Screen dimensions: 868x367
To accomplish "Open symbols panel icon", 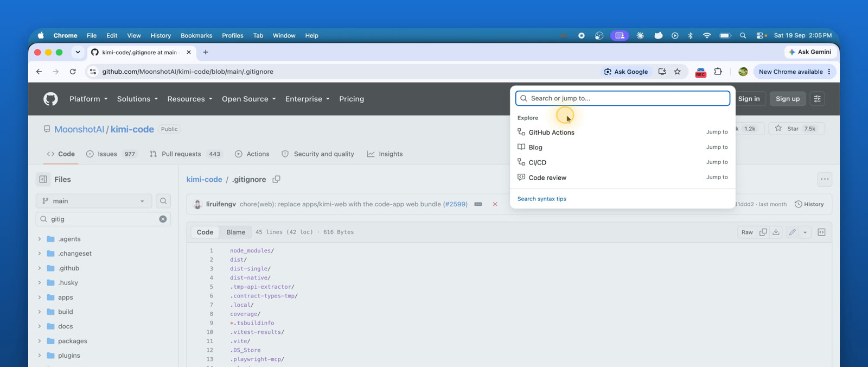I will pyautogui.click(x=822, y=232).
